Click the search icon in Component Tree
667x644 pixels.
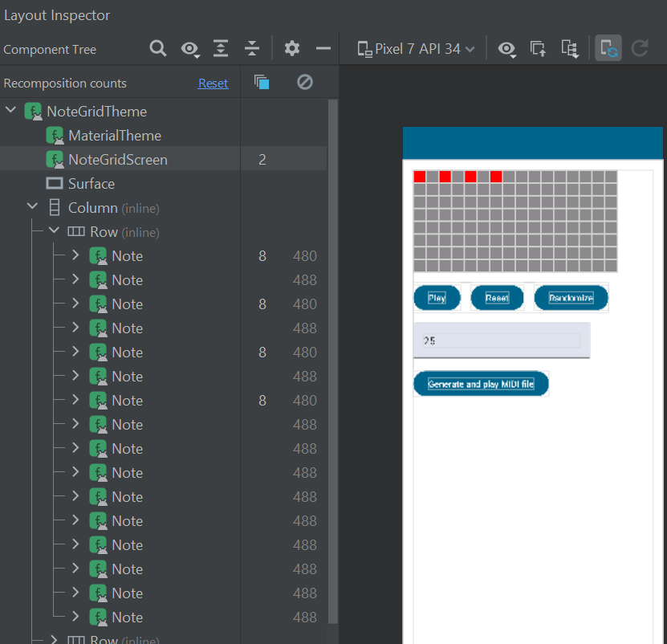[158, 49]
